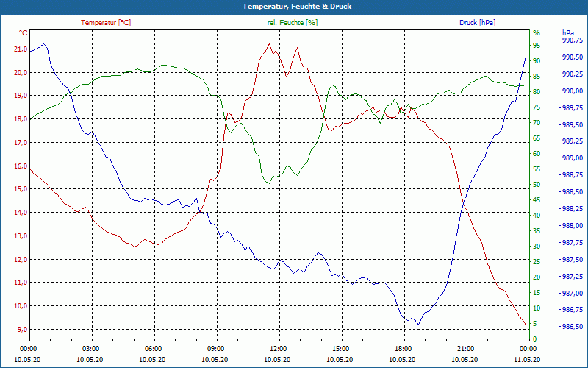The image size is (588, 368).
Task: Click green humidity axis tick "65"
Action: pyautogui.click(x=537, y=138)
